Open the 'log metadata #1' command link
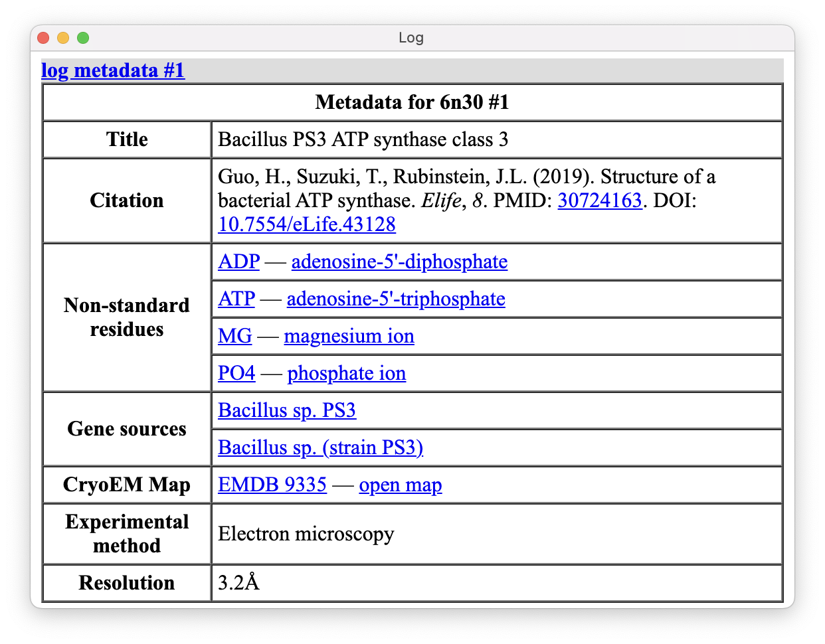 pyautogui.click(x=113, y=70)
